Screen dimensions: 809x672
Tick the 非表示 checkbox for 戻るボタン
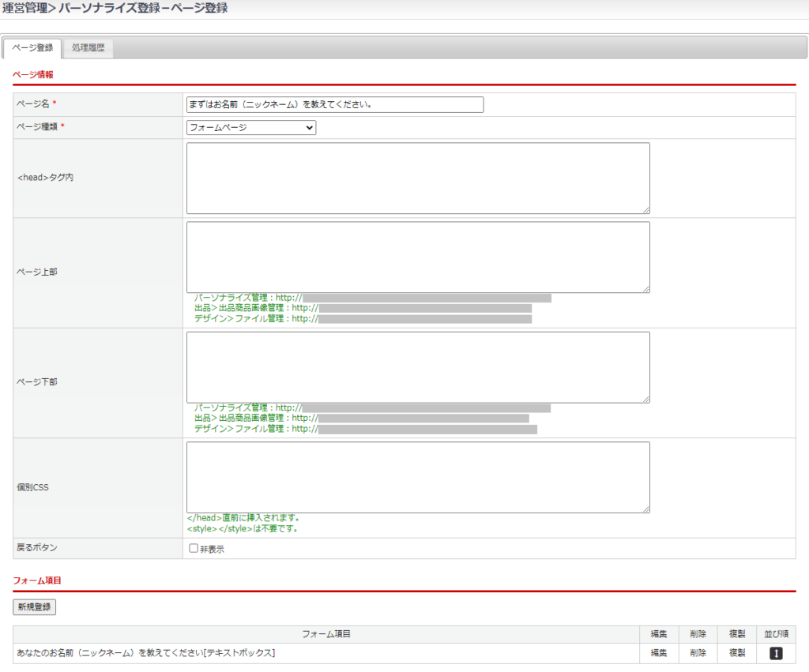(194, 548)
